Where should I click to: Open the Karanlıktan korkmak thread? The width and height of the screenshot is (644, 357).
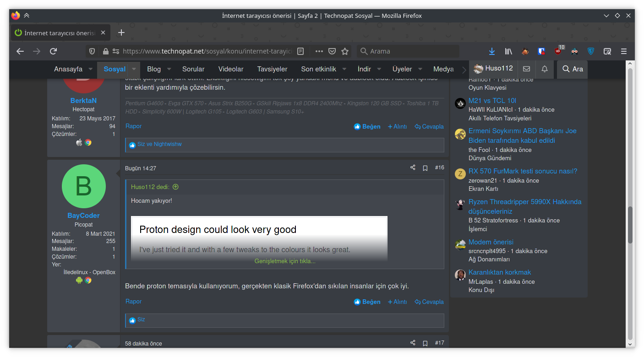tap(500, 272)
